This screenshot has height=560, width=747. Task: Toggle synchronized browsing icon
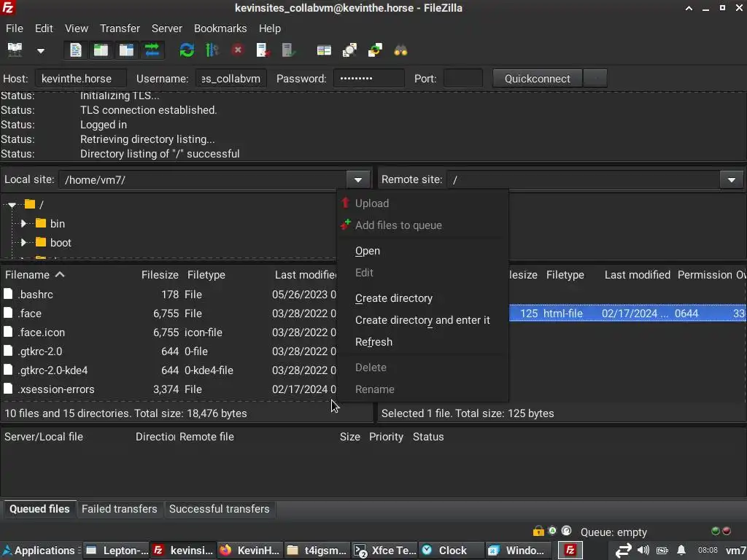point(375,50)
